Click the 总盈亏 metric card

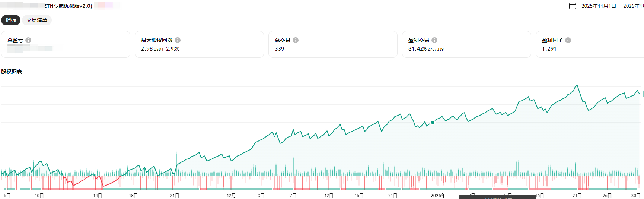pyautogui.click(x=66, y=44)
